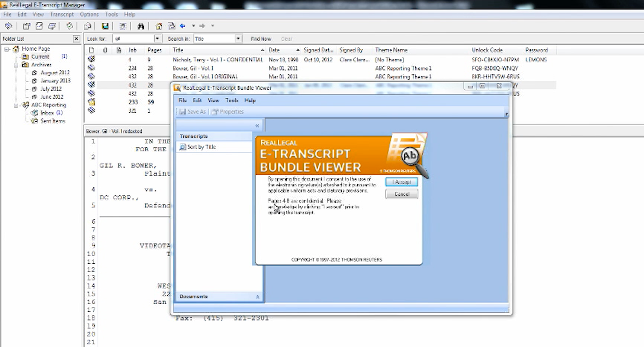Screen dimensions: 644x347
Task: Open the Transcript menu
Action: (62, 14)
